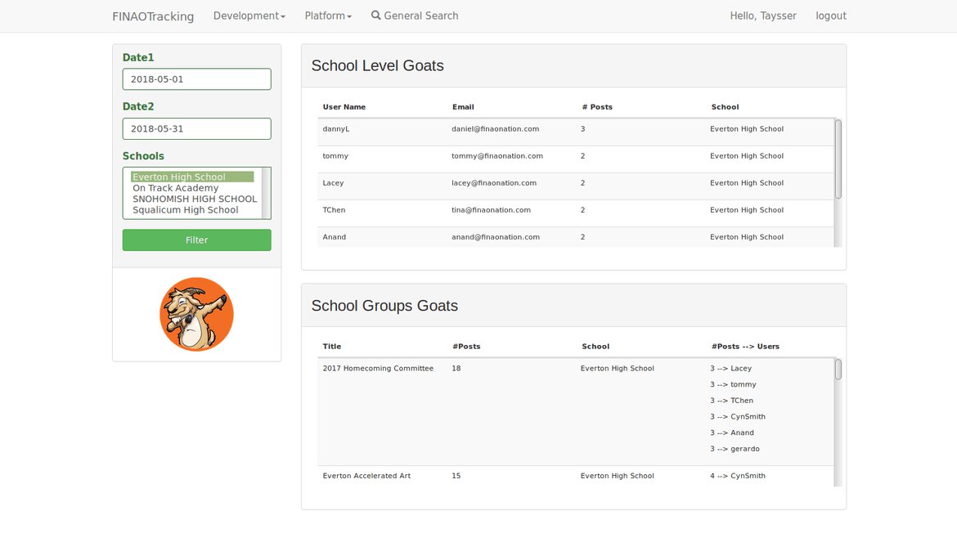Click School header in School Level Goats table
Screen dimensions: 957x560
725,107
